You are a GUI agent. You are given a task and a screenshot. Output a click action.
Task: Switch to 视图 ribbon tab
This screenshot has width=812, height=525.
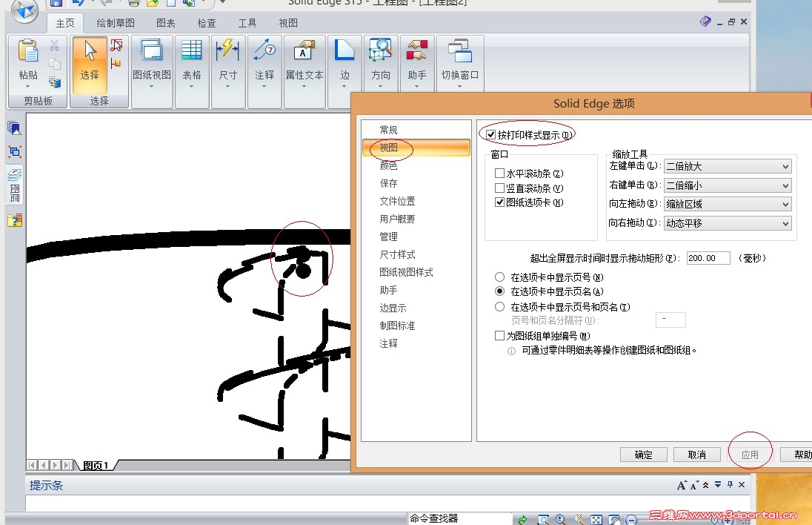pos(288,23)
